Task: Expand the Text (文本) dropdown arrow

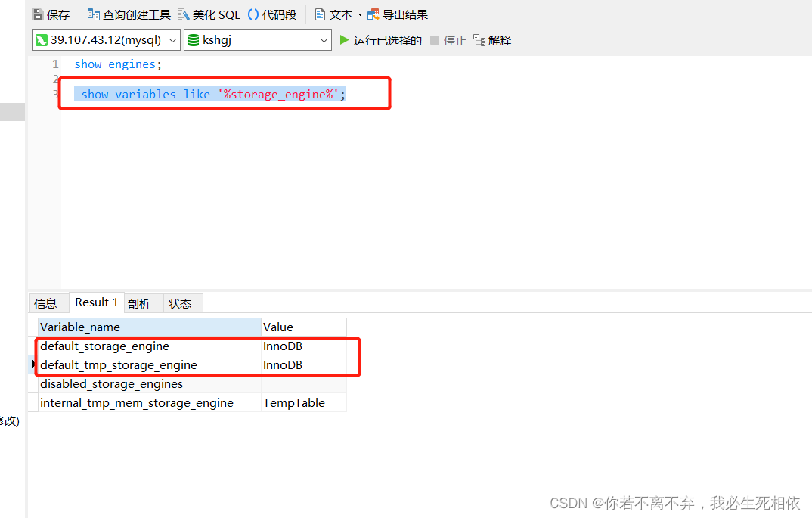Action: (360, 14)
